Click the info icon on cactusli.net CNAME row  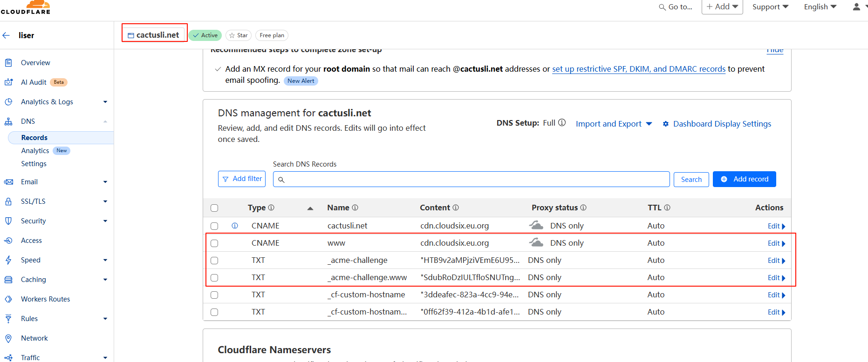click(235, 226)
